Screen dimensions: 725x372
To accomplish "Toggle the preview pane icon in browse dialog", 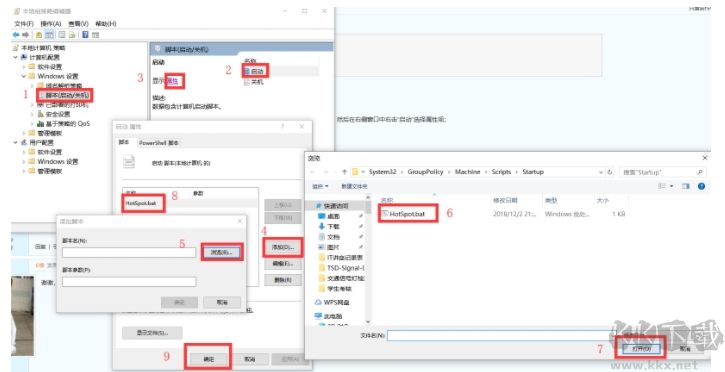I will (686, 186).
